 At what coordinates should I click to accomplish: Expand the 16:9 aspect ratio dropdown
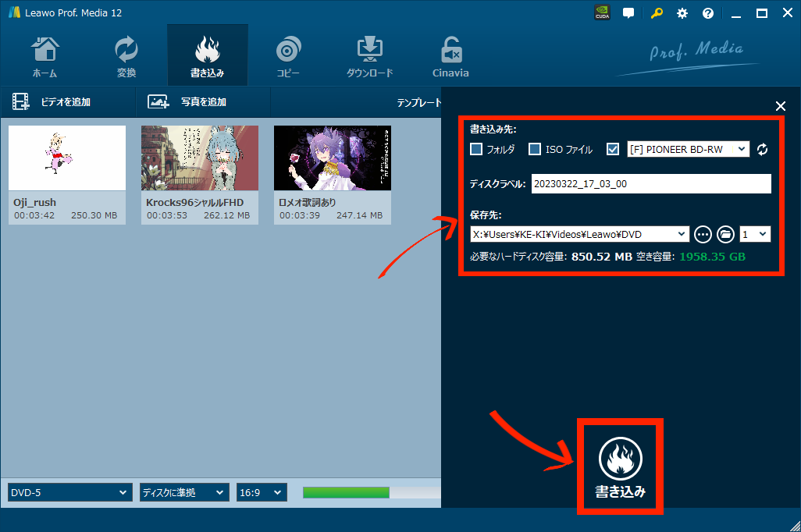click(x=262, y=492)
